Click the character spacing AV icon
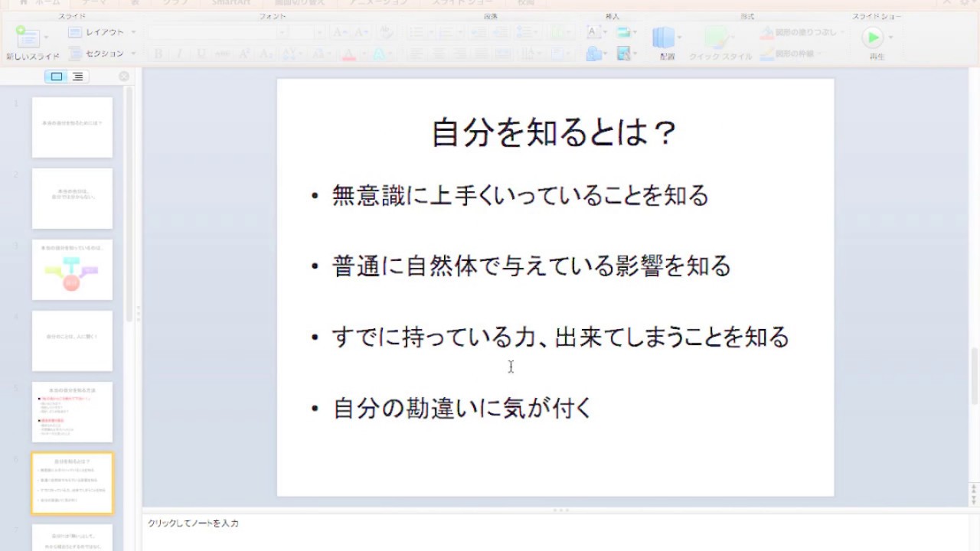 291,54
